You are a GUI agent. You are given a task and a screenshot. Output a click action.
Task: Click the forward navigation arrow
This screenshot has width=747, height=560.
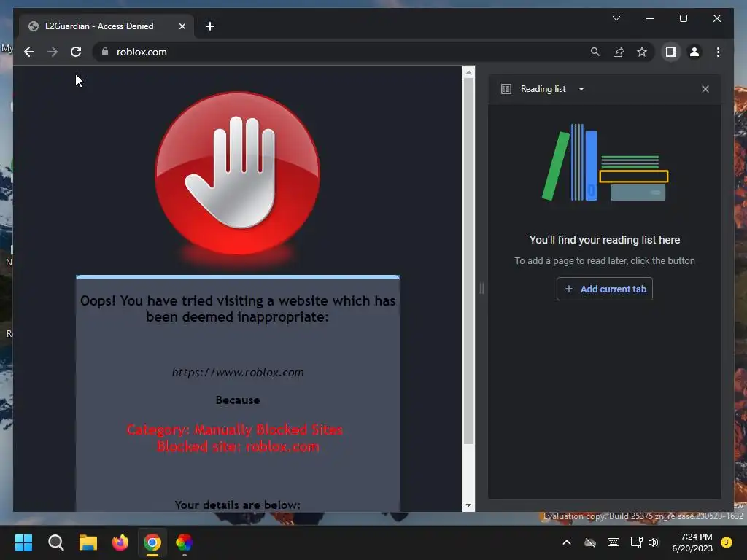coord(53,52)
